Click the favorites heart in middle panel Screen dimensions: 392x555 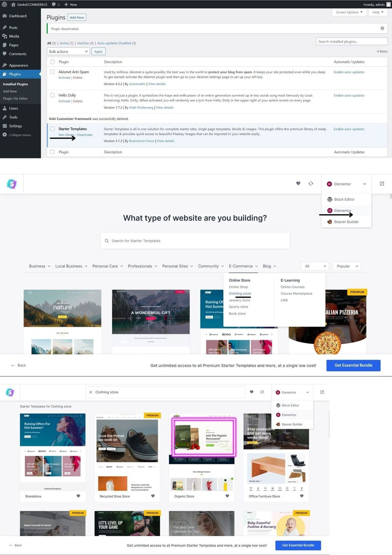[x=298, y=183]
